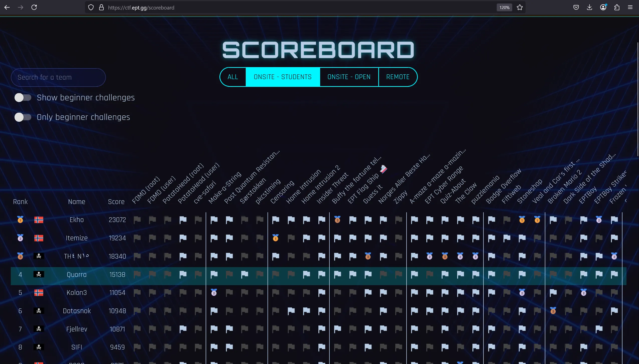Click the gold medal rank icon beside Ekho

tap(20, 220)
